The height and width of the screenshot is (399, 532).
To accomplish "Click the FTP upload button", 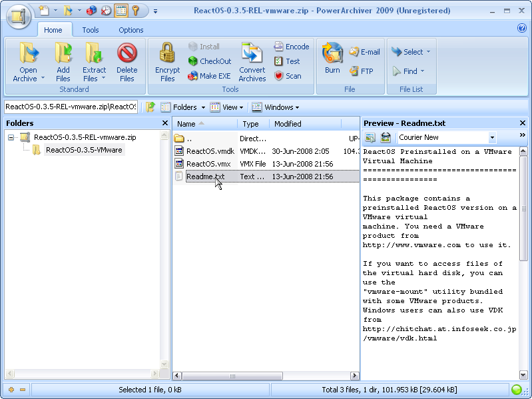I will (x=362, y=71).
